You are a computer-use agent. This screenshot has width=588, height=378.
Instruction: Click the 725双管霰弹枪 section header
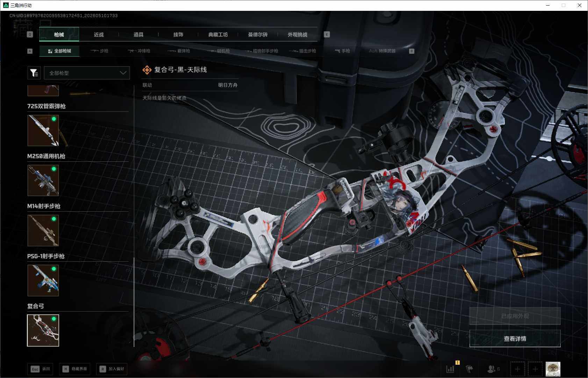[x=46, y=106]
